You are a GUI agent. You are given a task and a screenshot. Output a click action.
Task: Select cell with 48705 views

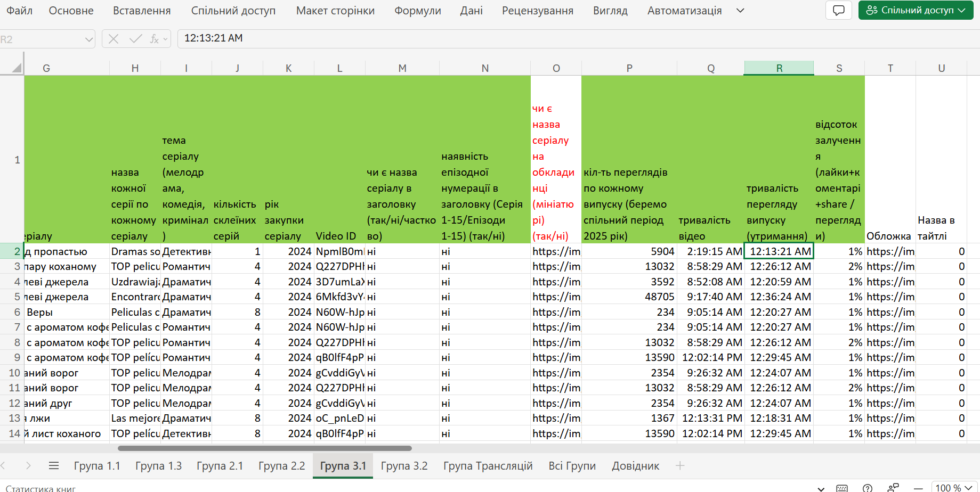pos(629,297)
